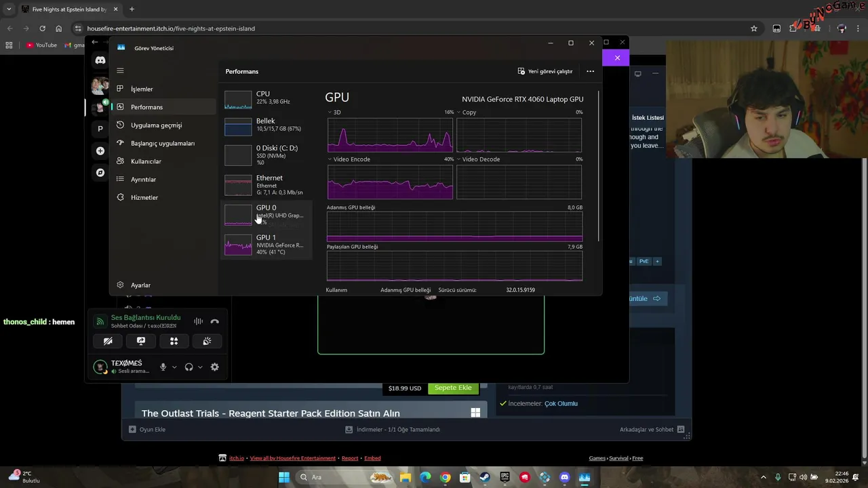Select Performans in Task Manager sidebar
The height and width of the screenshot is (488, 868).
[163, 107]
